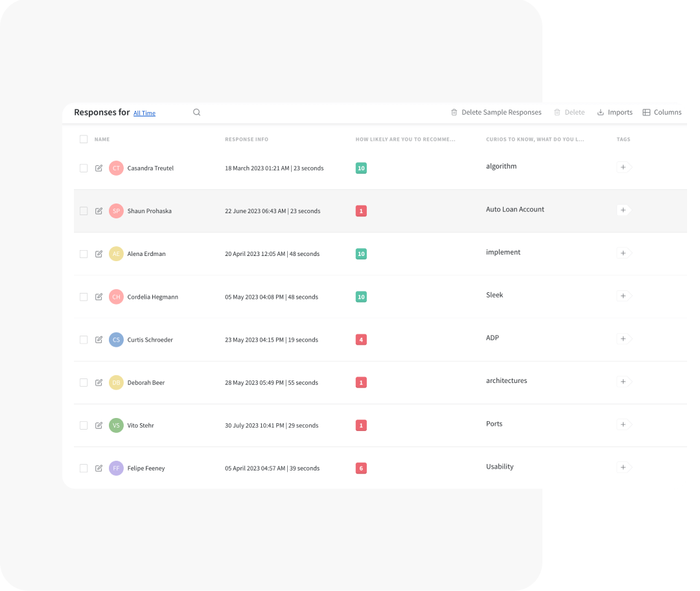
Task: Click the HOW LIKELY ARE YOU TO RECOMME... header
Action: [x=405, y=139]
